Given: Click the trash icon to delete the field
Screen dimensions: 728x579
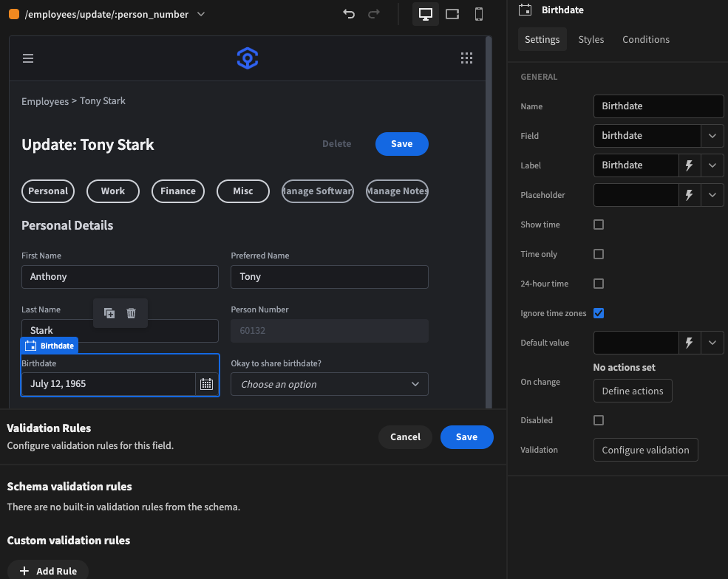Looking at the screenshot, I should tap(131, 312).
